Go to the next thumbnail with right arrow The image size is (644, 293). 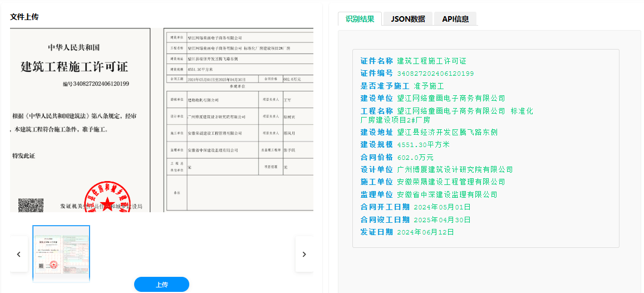[304, 255]
